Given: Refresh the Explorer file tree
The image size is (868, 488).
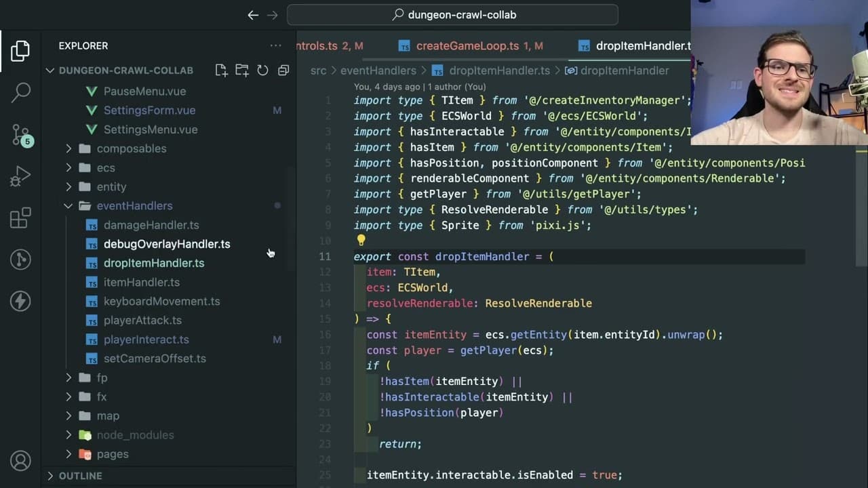Looking at the screenshot, I should tap(262, 70).
